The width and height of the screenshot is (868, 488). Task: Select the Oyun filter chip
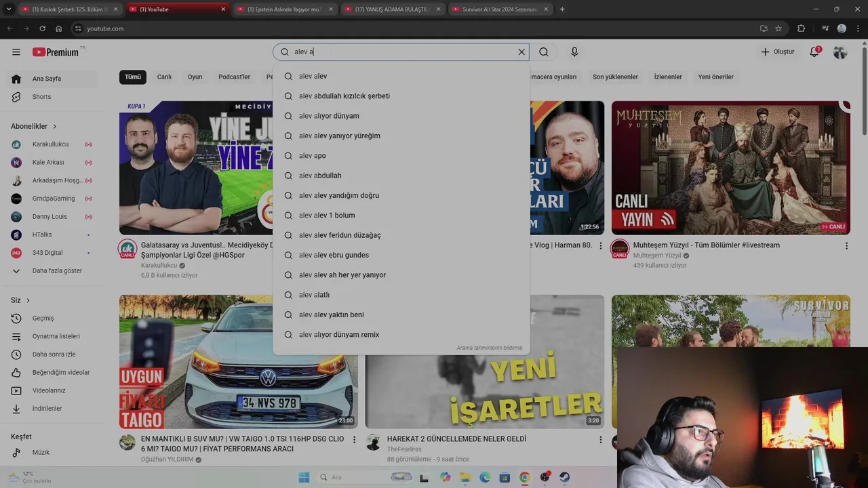[x=195, y=77]
